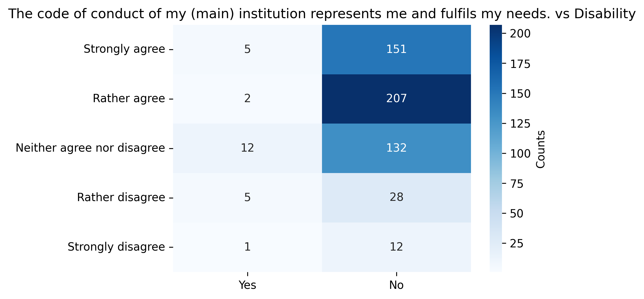
Task: Click the Strongly agree / Yes cell
Action: [x=247, y=49]
